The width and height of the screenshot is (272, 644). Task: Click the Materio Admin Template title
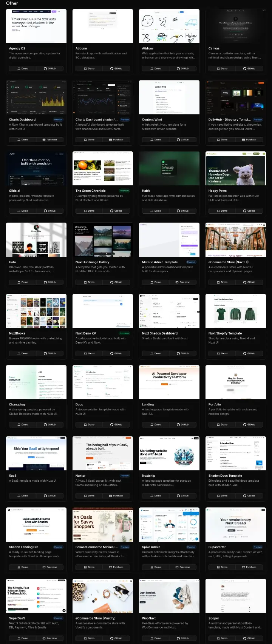160,262
